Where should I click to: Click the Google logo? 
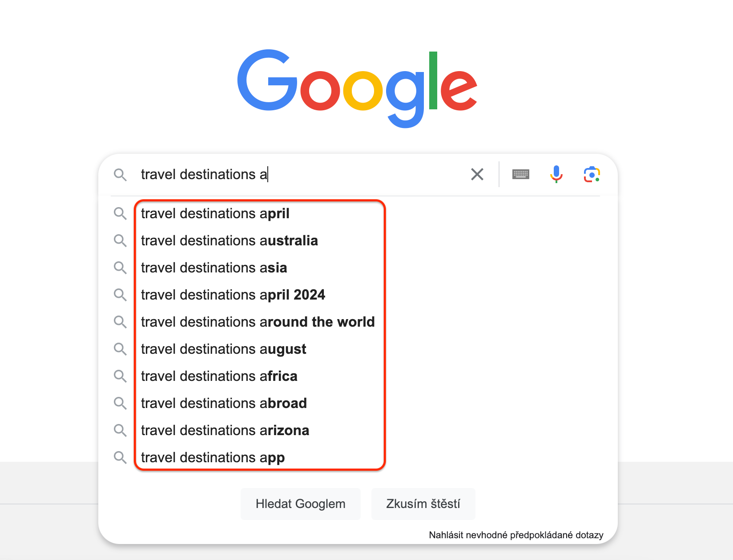click(x=356, y=89)
